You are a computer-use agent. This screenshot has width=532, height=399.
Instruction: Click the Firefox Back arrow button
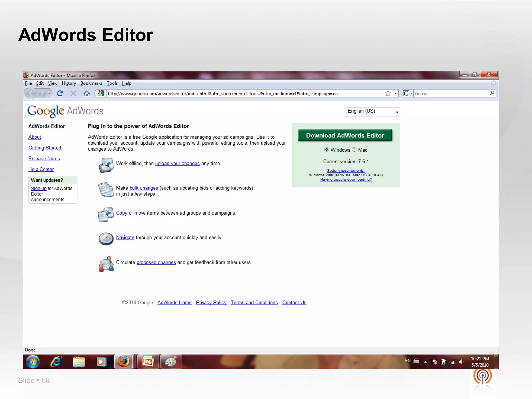[x=31, y=93]
